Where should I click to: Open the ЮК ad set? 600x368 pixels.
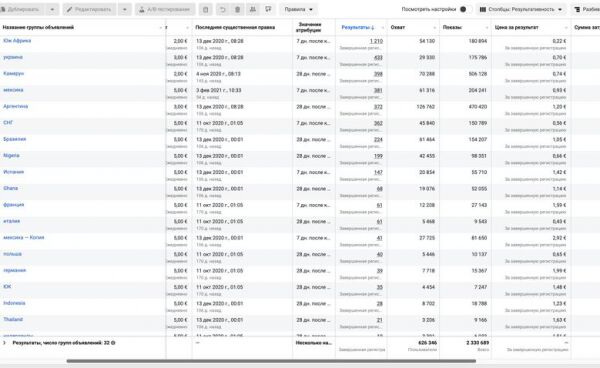[x=7, y=287]
